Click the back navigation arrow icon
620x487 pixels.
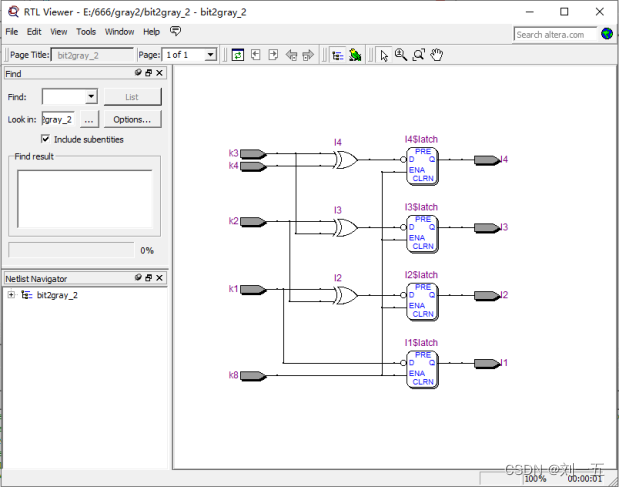coord(291,55)
